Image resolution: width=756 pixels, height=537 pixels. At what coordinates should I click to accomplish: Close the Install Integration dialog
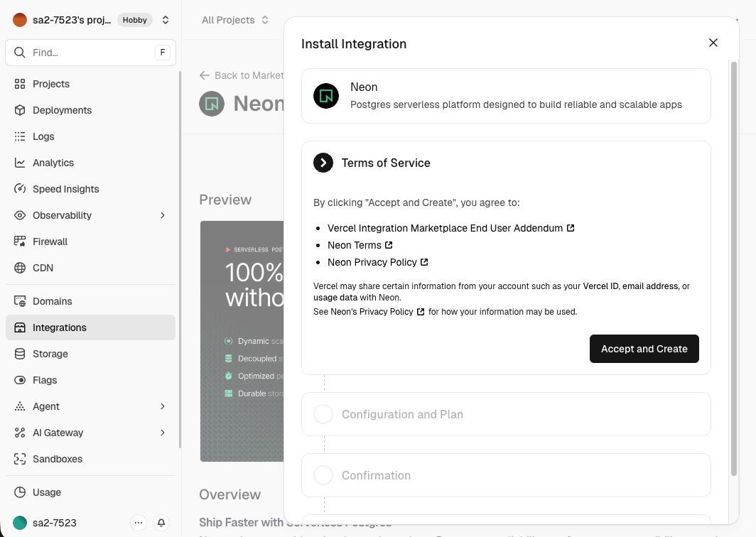(713, 43)
